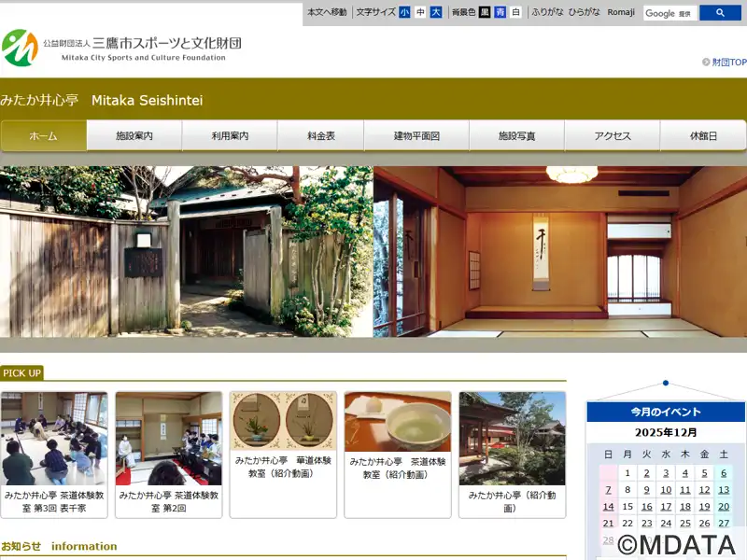The height and width of the screenshot is (560, 747).
Task: Select December 17 in event calendar
Action: (666, 507)
